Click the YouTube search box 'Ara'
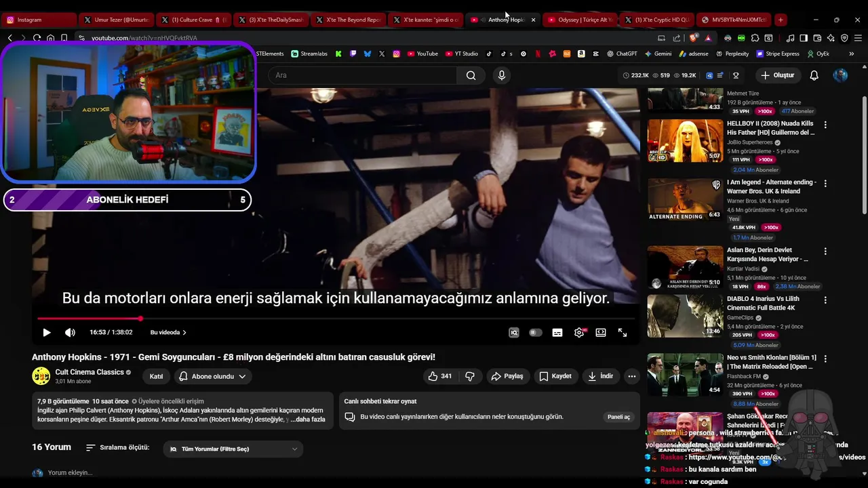Screen dimensions: 868x488 click(x=362, y=75)
